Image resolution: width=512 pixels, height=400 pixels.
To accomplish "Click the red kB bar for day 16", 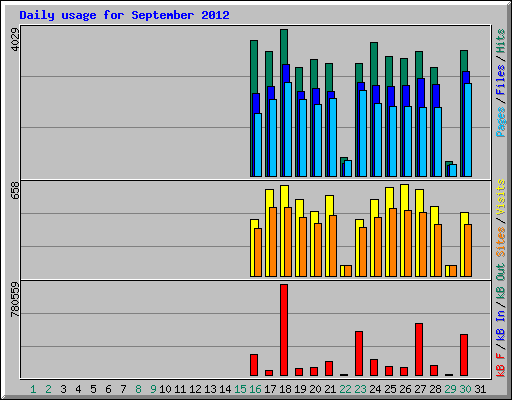I will click(254, 365).
